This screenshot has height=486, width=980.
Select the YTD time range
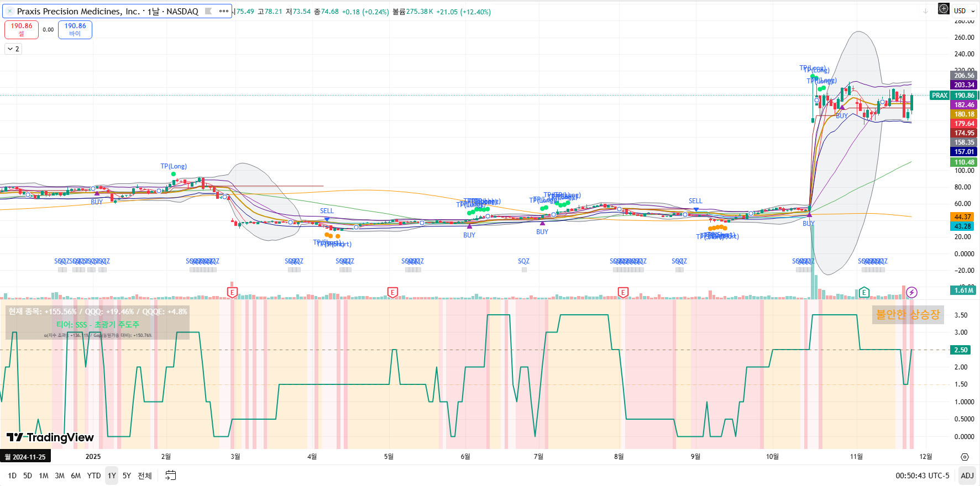pyautogui.click(x=94, y=476)
